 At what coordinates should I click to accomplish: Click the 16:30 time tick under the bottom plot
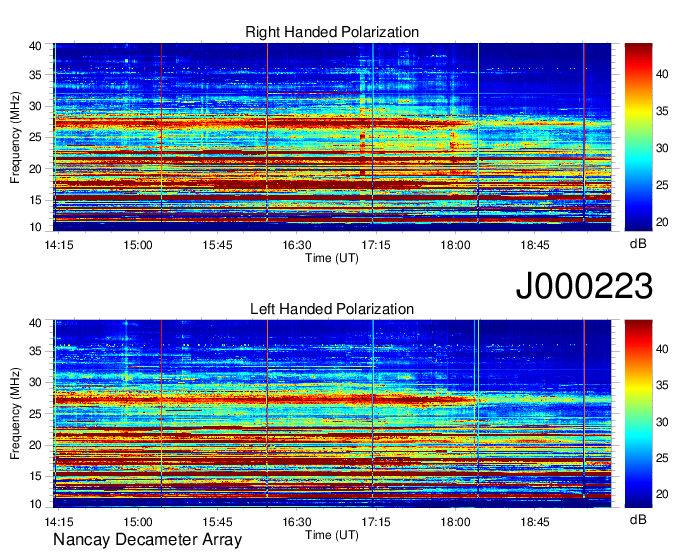297,522
